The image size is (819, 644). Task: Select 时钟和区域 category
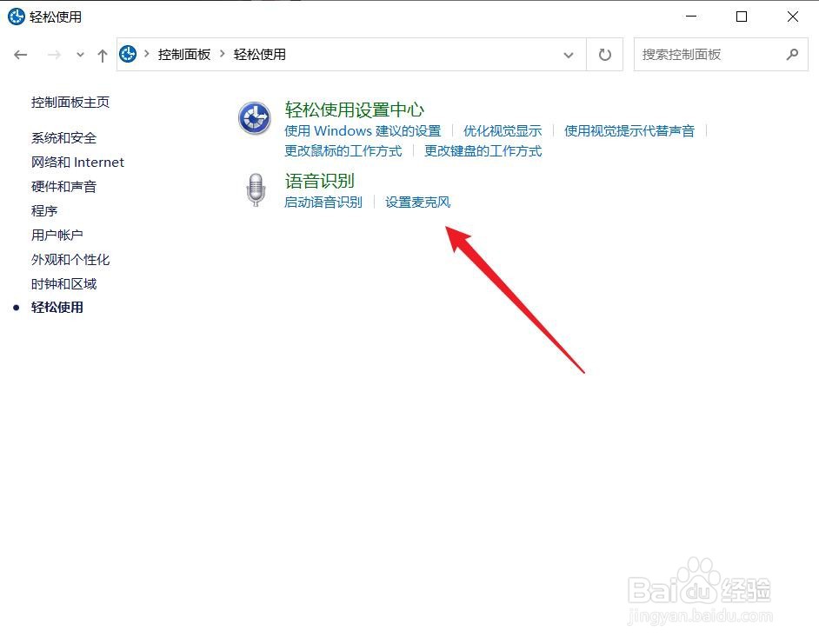coord(63,283)
